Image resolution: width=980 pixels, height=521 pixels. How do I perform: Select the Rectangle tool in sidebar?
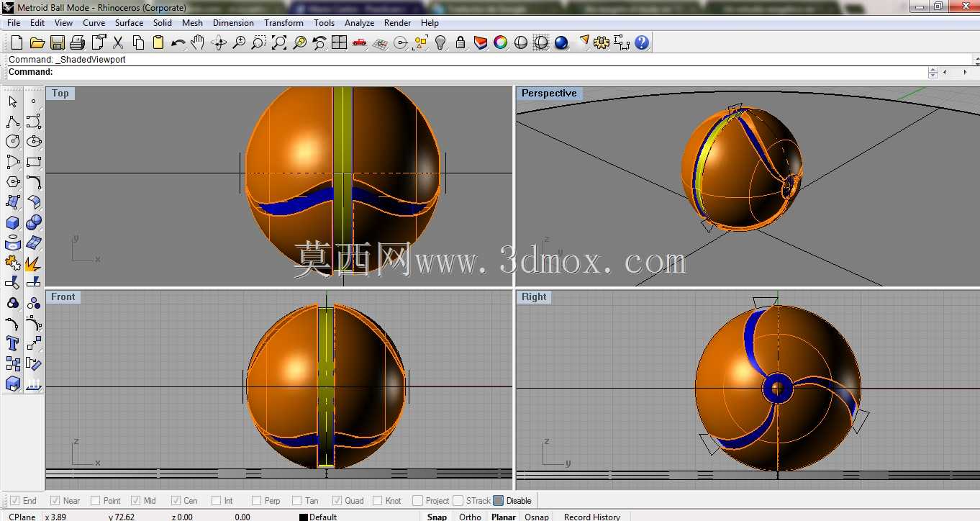(33, 162)
